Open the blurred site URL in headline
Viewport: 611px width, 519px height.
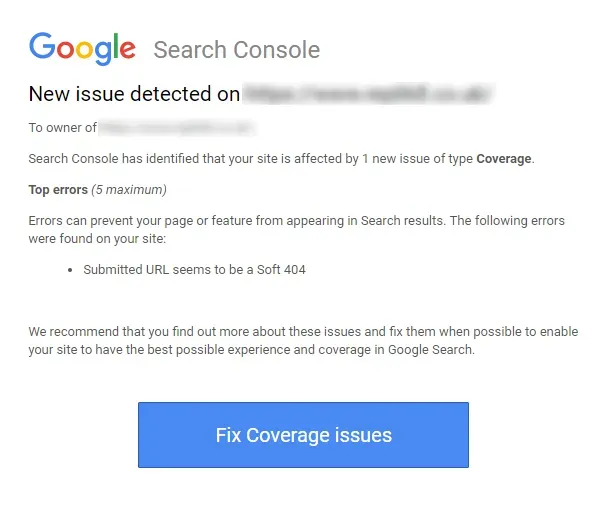(368, 94)
